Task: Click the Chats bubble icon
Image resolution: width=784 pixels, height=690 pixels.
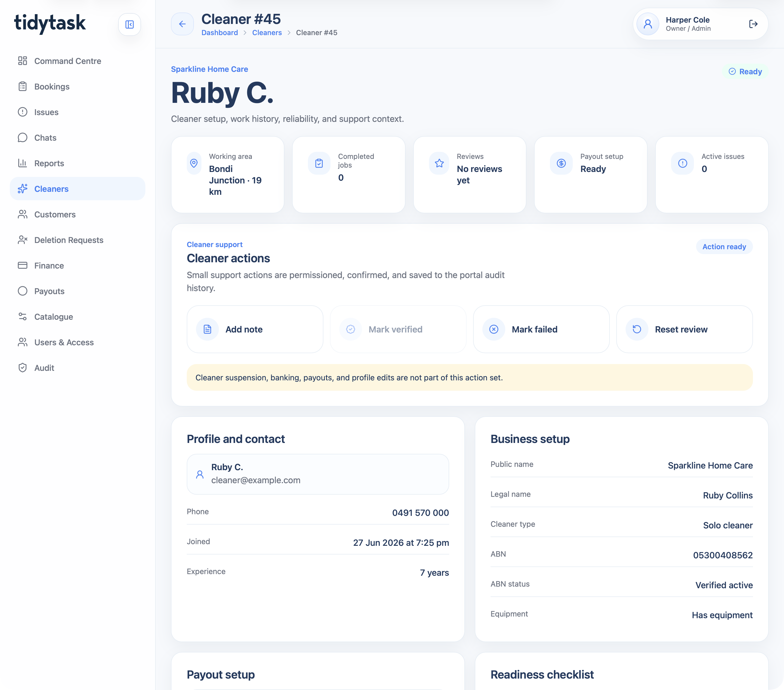Action: point(23,138)
